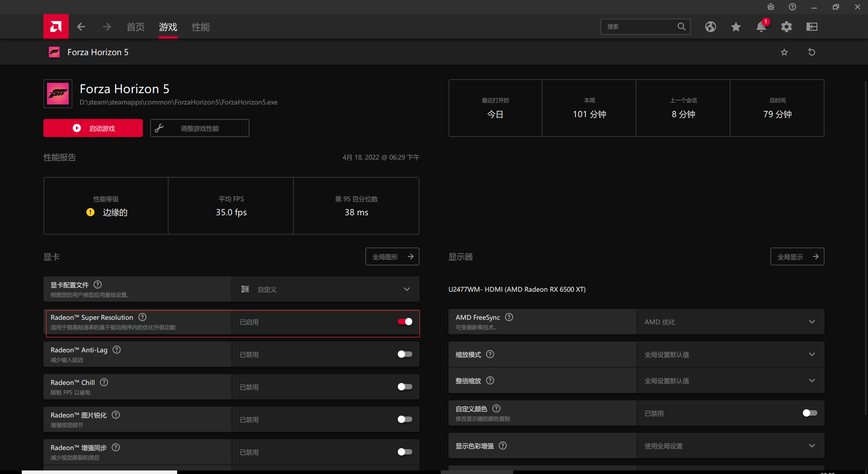Enable Radeon Anti-Lag toggle

405,354
